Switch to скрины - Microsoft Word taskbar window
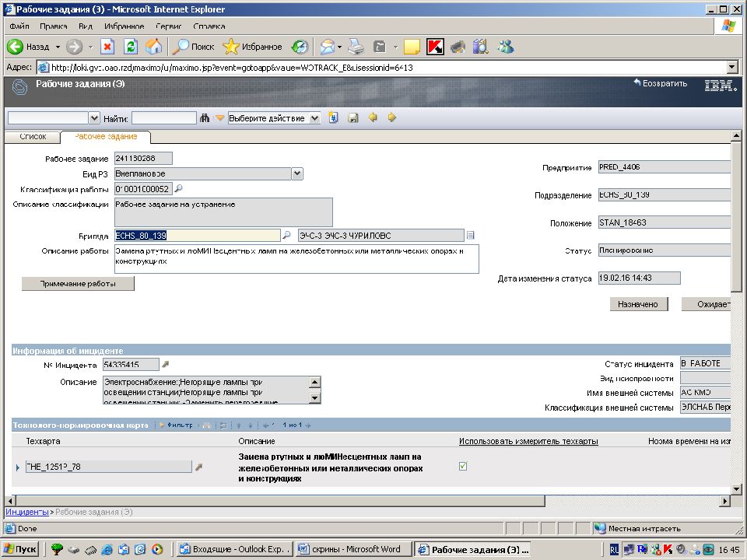This screenshot has width=747, height=560. pyautogui.click(x=353, y=549)
